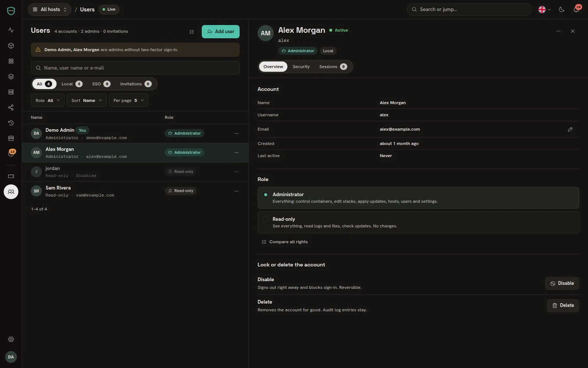The height and width of the screenshot is (368, 588).
Task: Open the updates icon with 13 badge
Action: click(x=11, y=153)
